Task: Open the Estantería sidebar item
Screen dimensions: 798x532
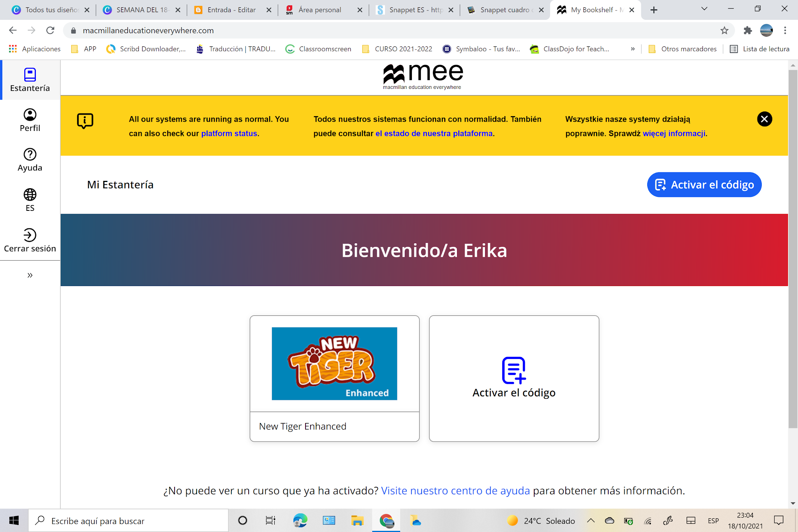Action: (x=30, y=80)
